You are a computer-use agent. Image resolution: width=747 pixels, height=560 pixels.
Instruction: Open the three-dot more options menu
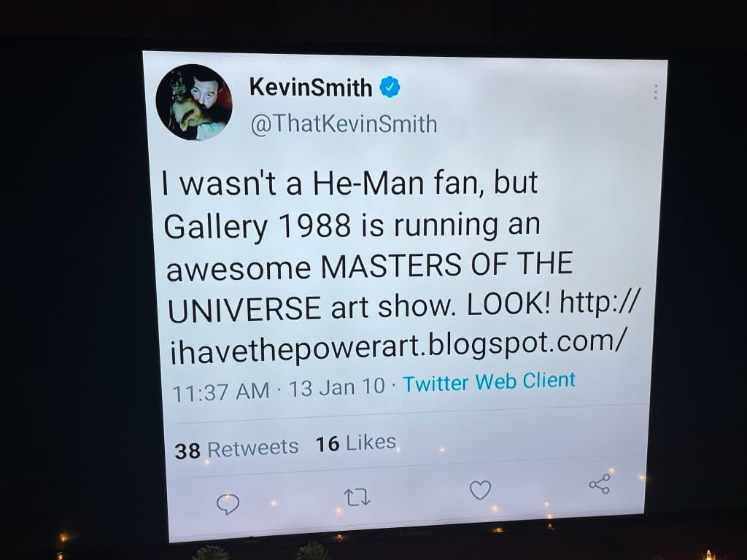[656, 92]
